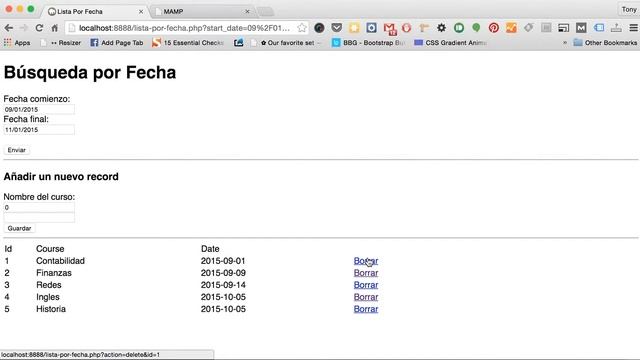The height and width of the screenshot is (360, 640).
Task: Click the Course column header
Action: [50, 249]
